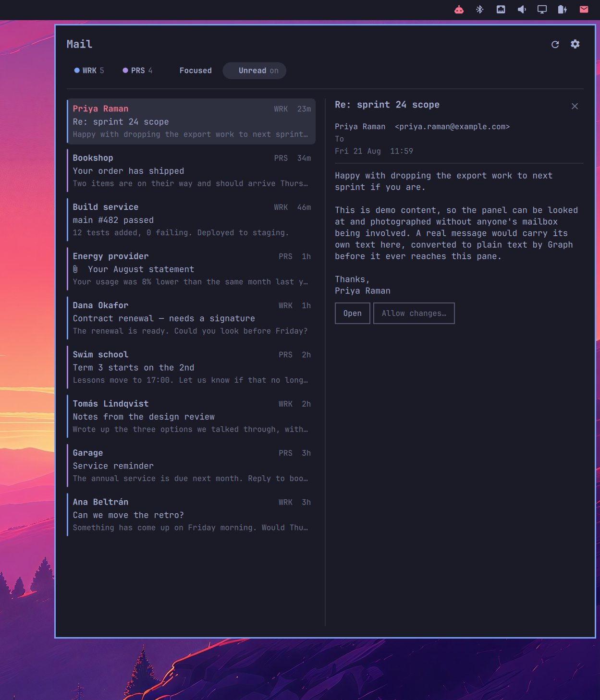Filter by PRS account

tap(137, 71)
